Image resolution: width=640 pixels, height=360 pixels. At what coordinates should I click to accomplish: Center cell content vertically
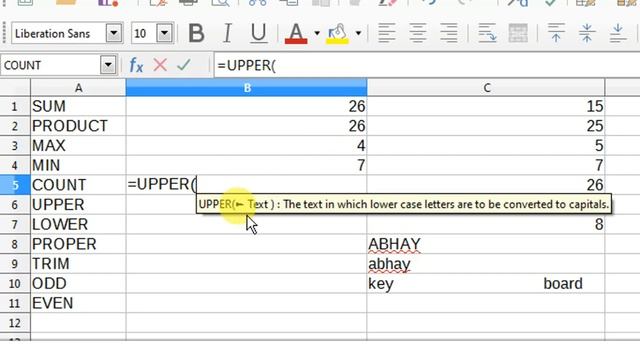tap(587, 33)
